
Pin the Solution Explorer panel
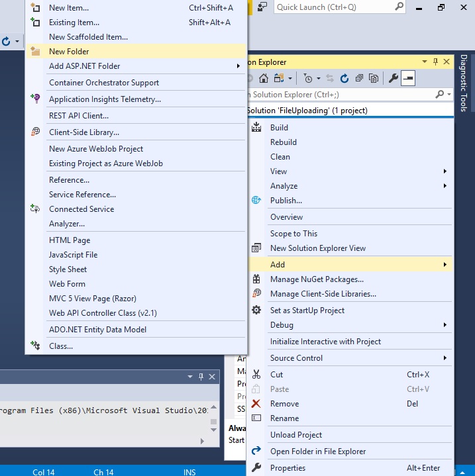[x=435, y=62]
